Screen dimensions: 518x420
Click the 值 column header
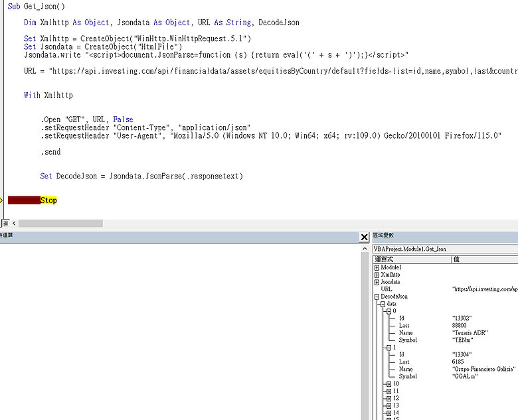click(485, 259)
